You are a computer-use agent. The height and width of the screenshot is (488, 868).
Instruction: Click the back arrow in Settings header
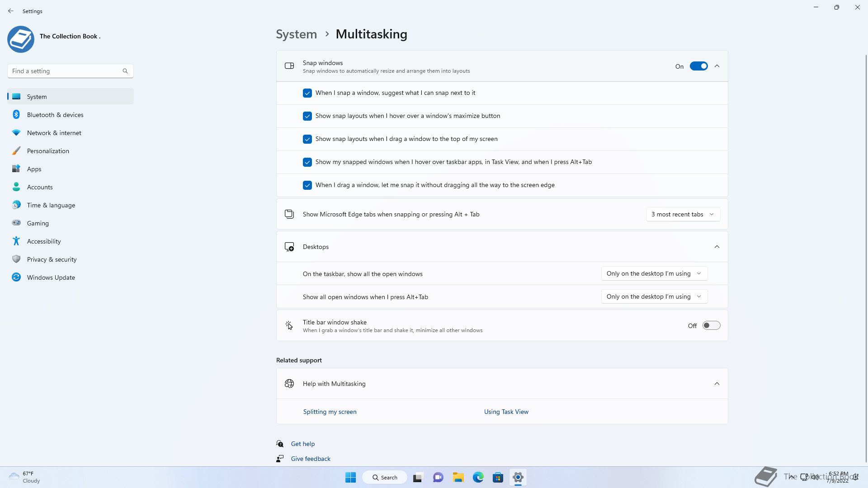pos(11,11)
